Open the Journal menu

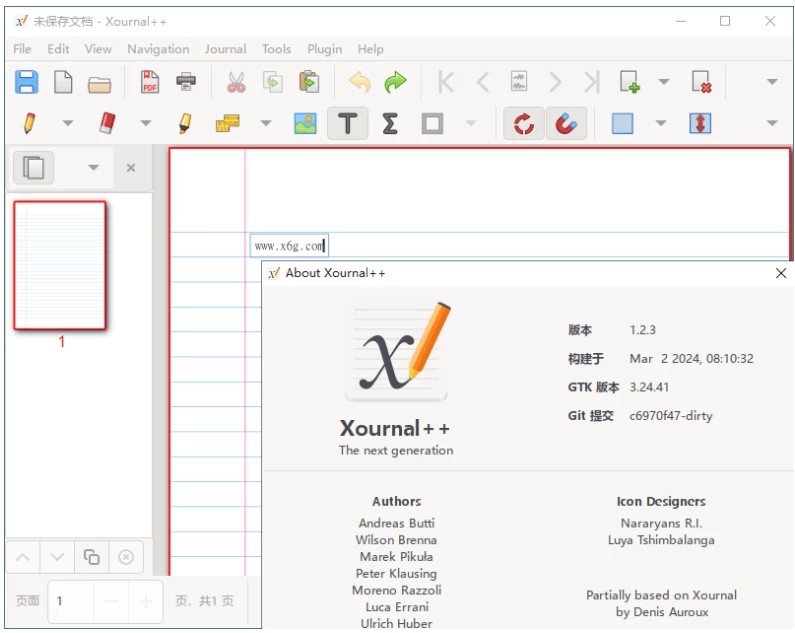[225, 48]
